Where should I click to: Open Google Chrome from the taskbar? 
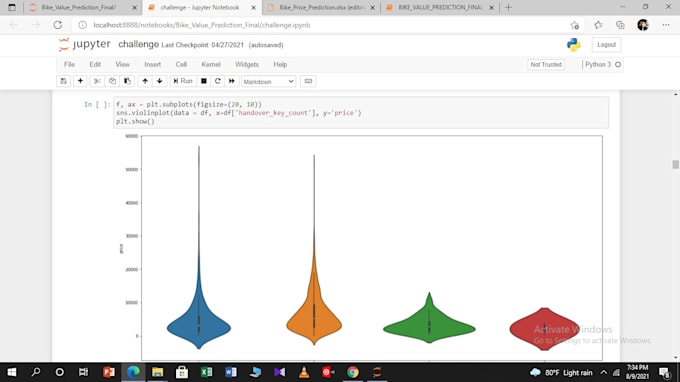click(353, 372)
